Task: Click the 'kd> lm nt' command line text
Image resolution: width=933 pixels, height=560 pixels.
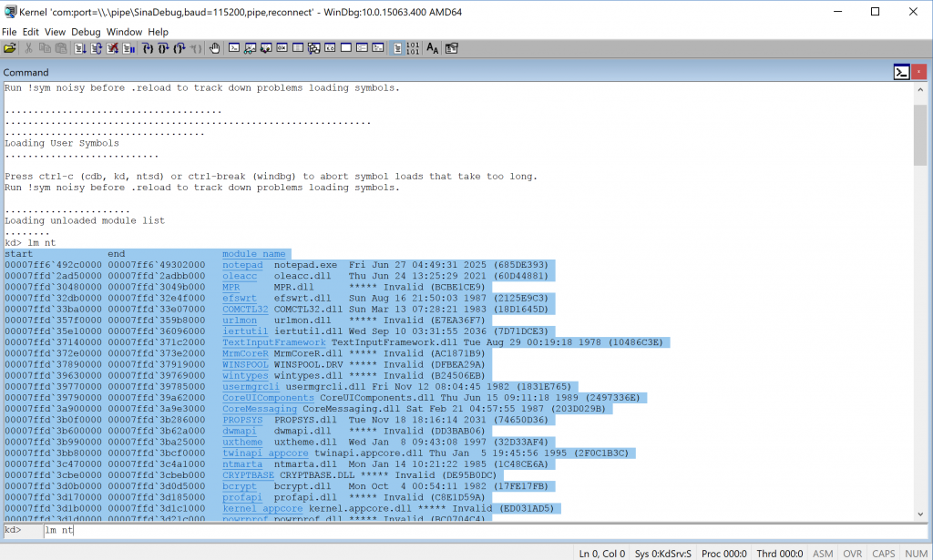Action: (x=30, y=243)
